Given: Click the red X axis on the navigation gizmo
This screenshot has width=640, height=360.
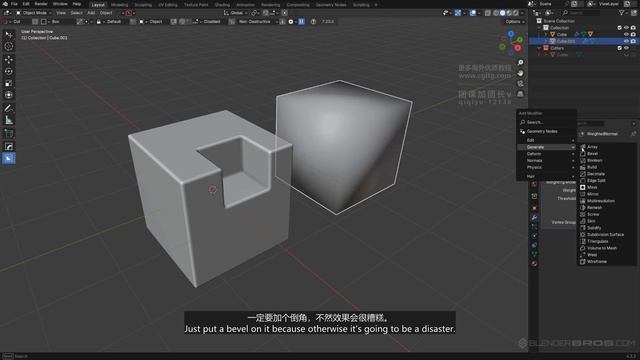Looking at the screenshot, I should click(518, 48).
